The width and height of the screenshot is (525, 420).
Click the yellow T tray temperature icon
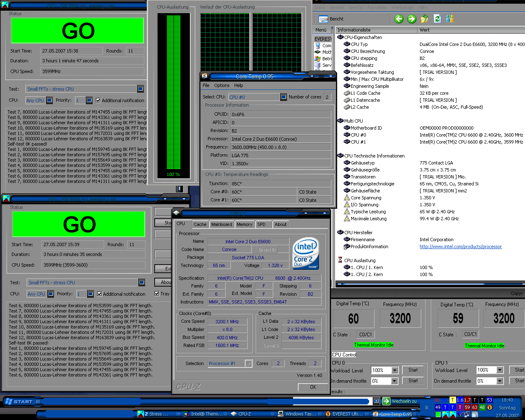(452, 400)
